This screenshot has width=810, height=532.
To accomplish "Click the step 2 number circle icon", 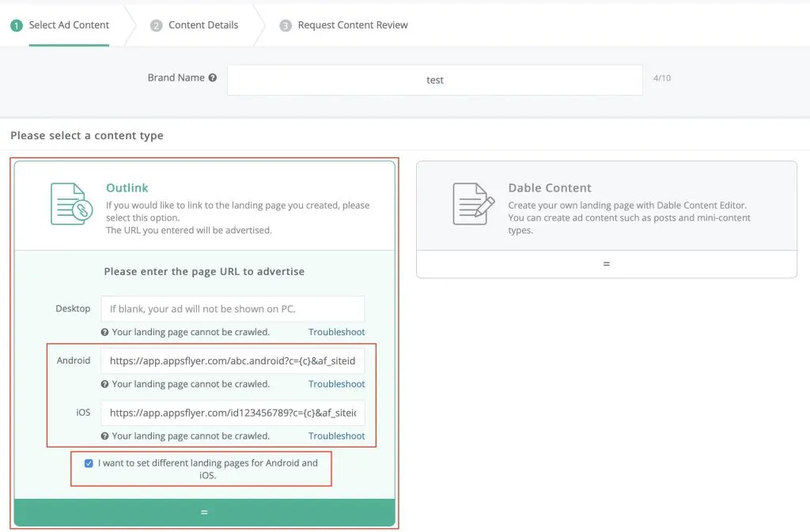I will (156, 25).
